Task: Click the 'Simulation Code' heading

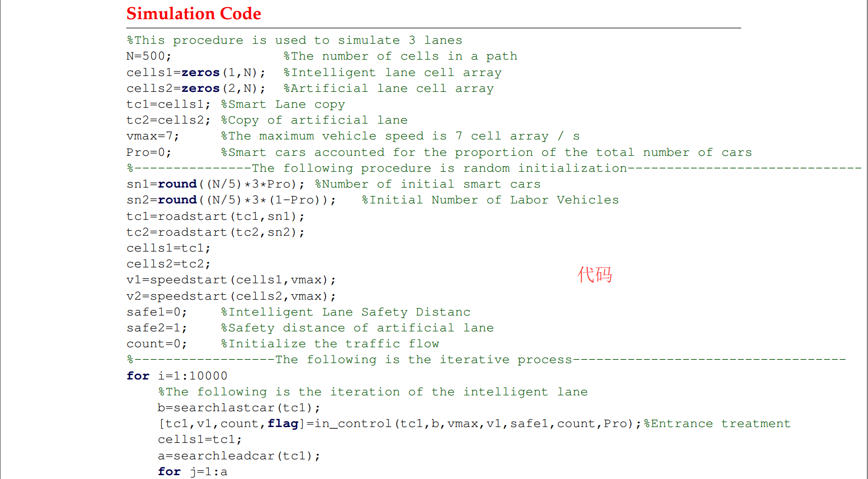Action: tap(194, 14)
